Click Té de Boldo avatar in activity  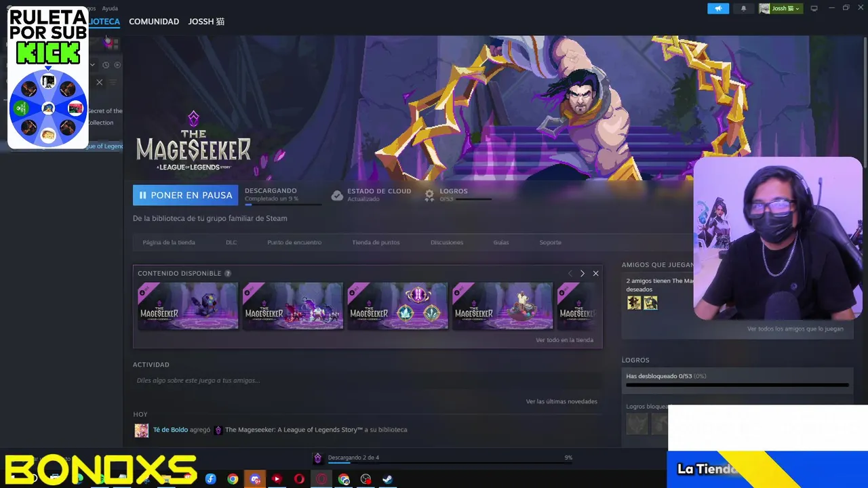tap(141, 430)
